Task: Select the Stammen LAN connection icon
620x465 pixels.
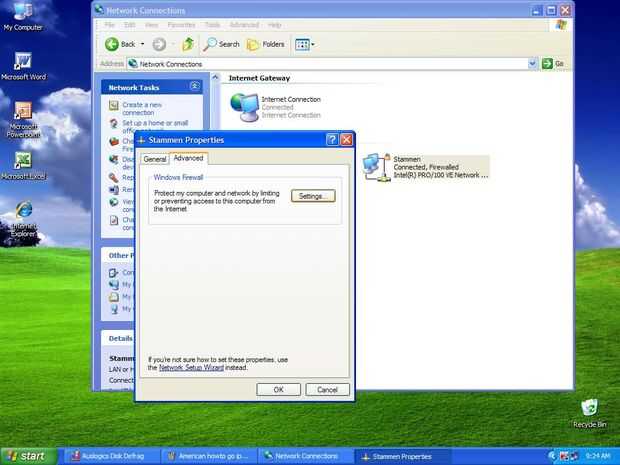Action: [x=378, y=167]
